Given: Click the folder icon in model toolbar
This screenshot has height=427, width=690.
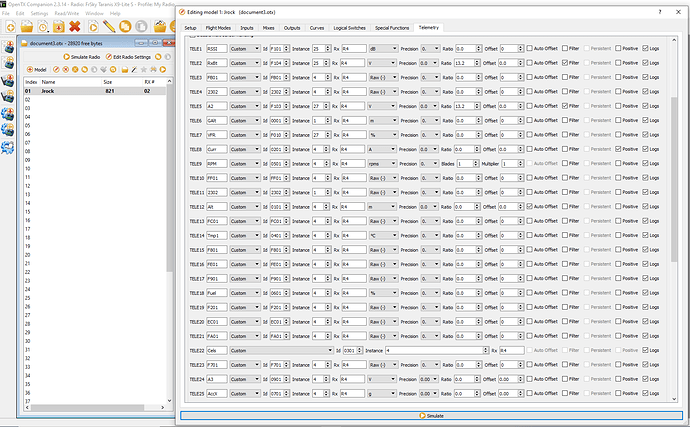Looking at the screenshot, I should click(x=125, y=70).
